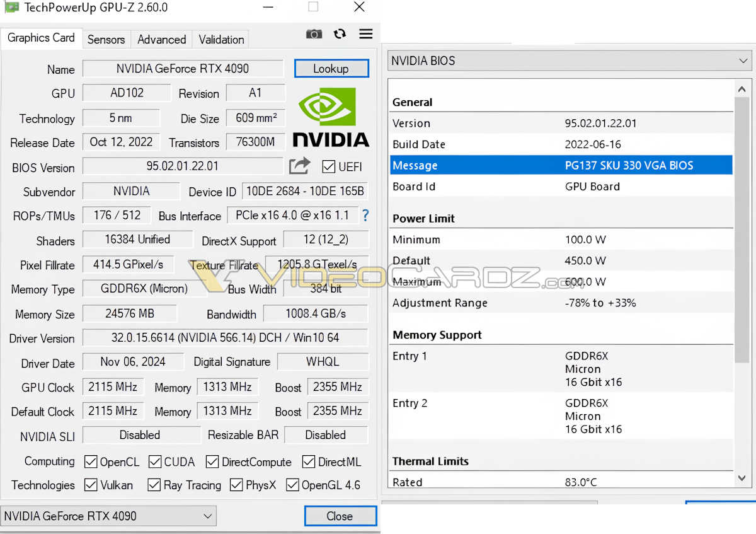
Task: Open the hamburger menu icon
Action: point(365,34)
